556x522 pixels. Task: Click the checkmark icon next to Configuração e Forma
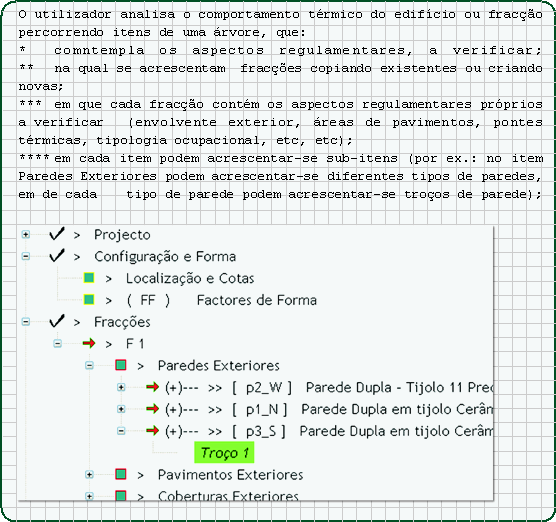click(57, 256)
